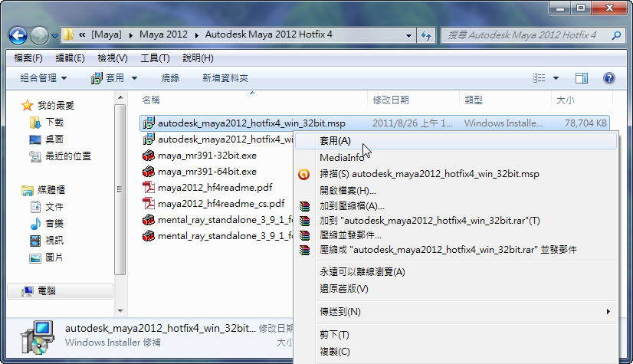
Task: Open the view options dropdown arrow
Action: 556,78
